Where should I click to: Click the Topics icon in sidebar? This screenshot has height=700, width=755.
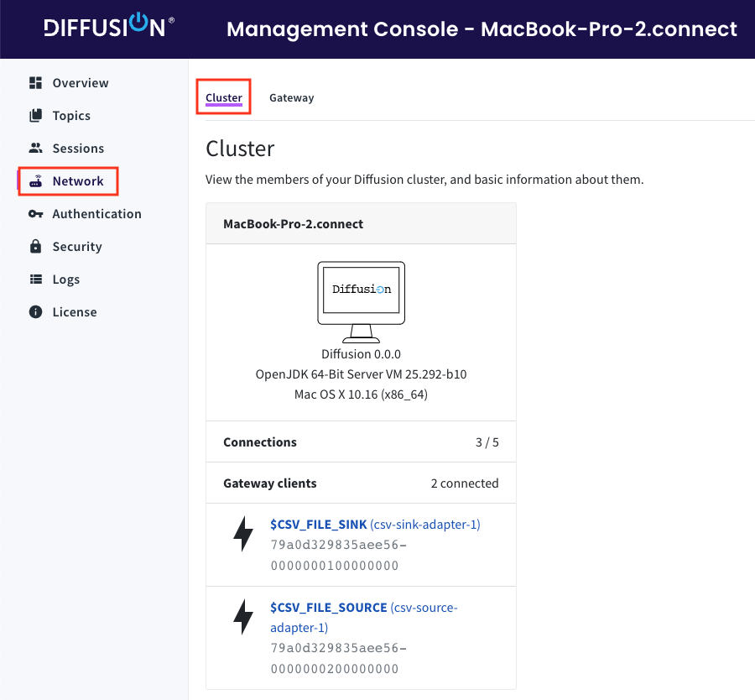tap(35, 116)
